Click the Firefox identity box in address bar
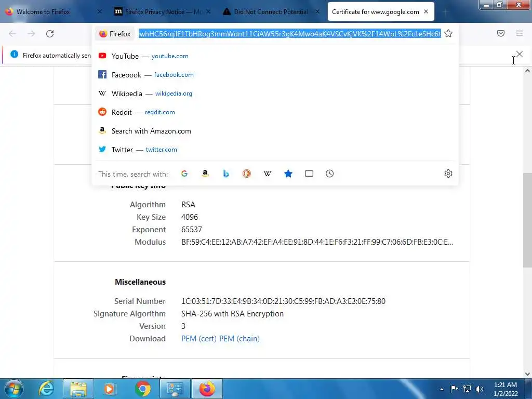This screenshot has height=399, width=532. [x=115, y=34]
